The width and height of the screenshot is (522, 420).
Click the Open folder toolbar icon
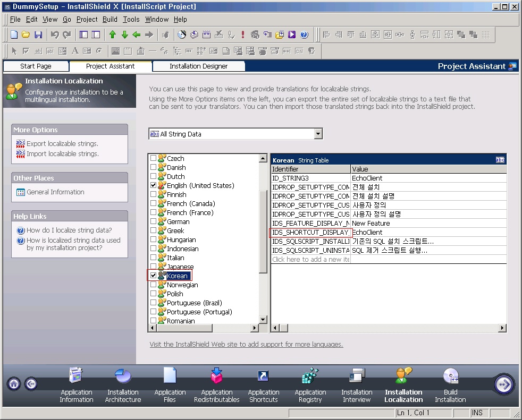click(x=26, y=35)
